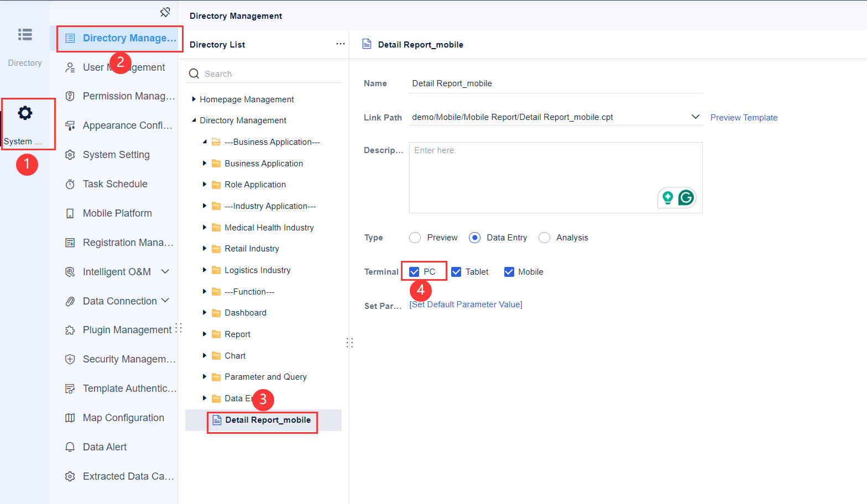Click the pin icon above the sidebar menu
Image resolution: width=867 pixels, height=504 pixels.
[x=165, y=12]
